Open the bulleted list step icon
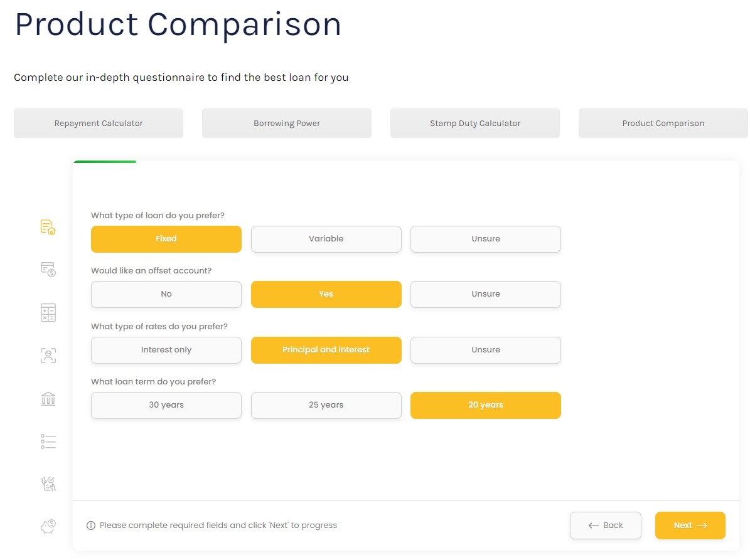The width and height of the screenshot is (750, 560). 48,441
